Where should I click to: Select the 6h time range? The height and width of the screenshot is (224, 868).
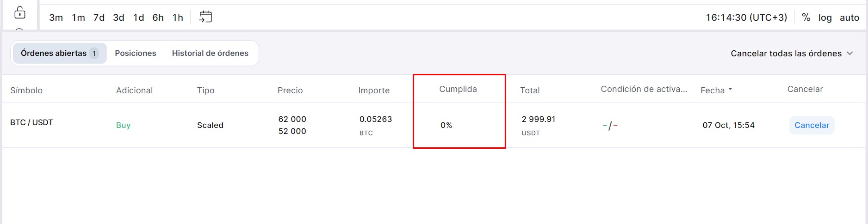pyautogui.click(x=158, y=18)
